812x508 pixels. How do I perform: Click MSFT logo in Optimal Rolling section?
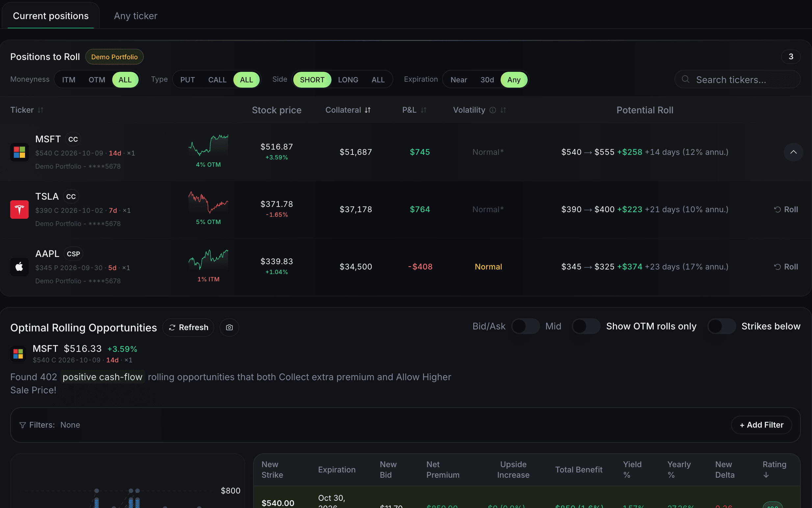coord(18,354)
